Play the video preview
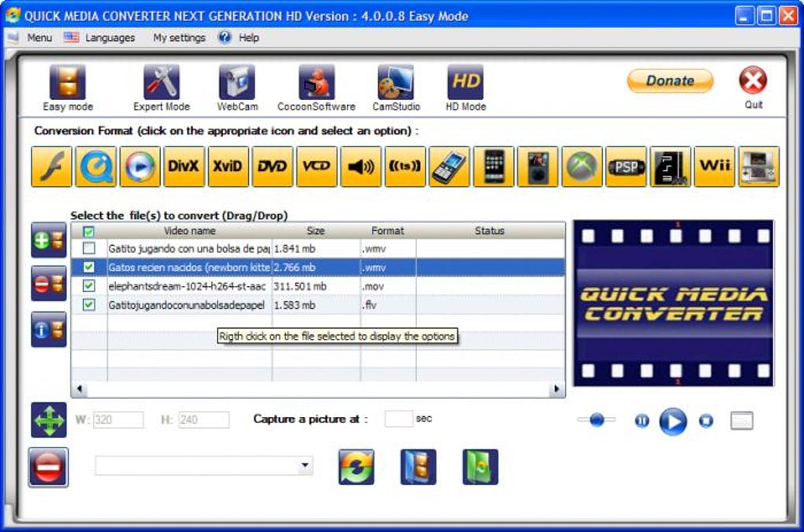Image resolution: width=804 pixels, height=532 pixels. [x=672, y=422]
